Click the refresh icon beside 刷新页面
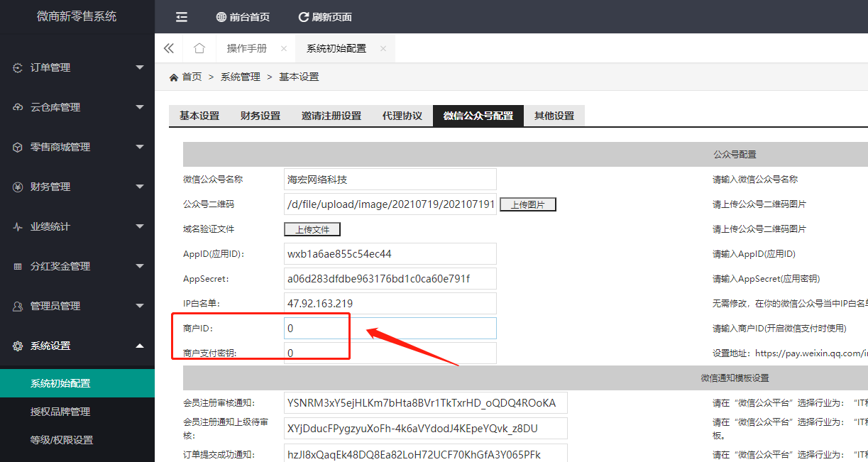 [x=304, y=17]
